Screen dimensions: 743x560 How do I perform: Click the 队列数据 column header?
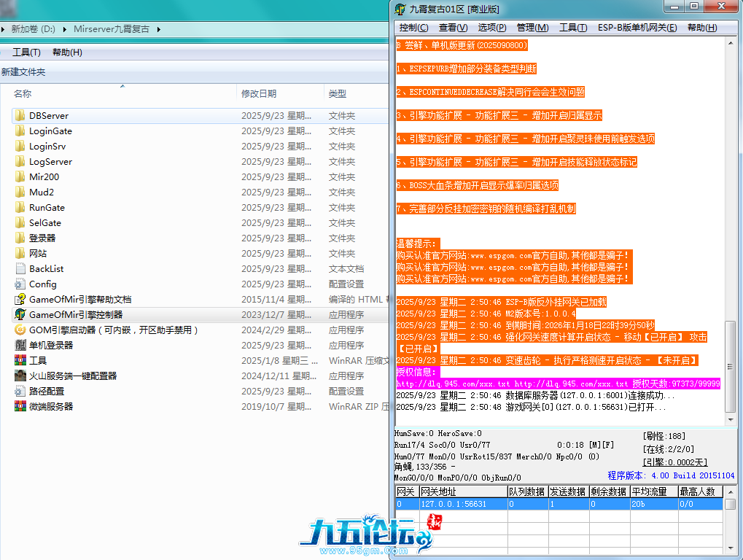[x=528, y=491]
